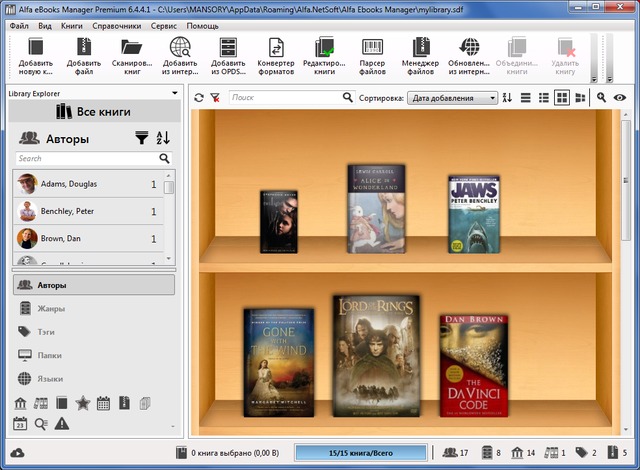Click the search-list icon in sidebar

pos(41,424)
